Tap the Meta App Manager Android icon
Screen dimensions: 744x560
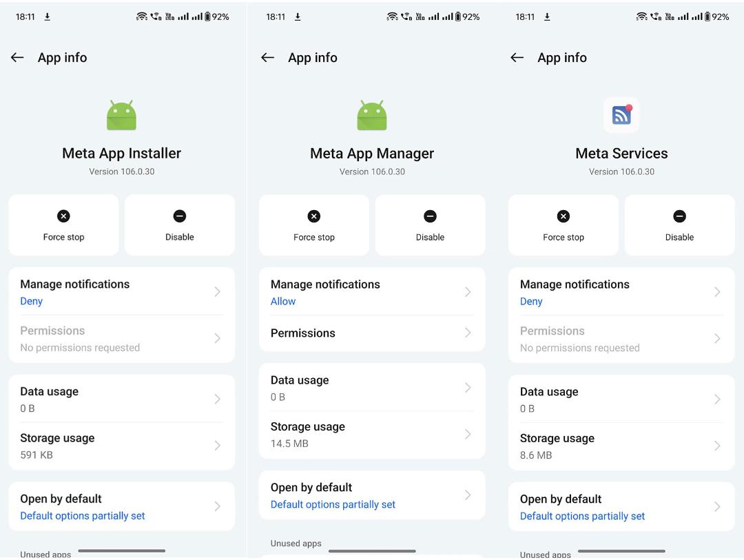click(x=372, y=115)
